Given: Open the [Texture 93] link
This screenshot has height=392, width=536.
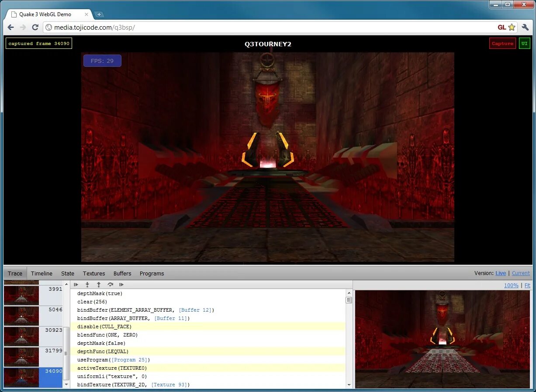Looking at the screenshot, I should [x=169, y=385].
